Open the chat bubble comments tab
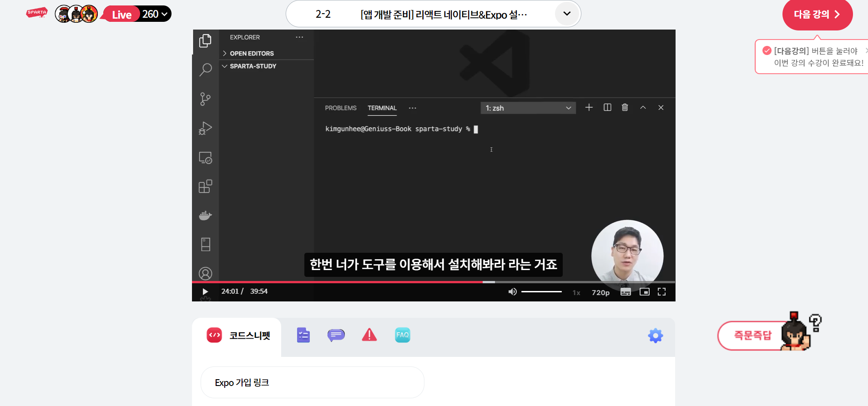This screenshot has height=406, width=868. pos(336,336)
